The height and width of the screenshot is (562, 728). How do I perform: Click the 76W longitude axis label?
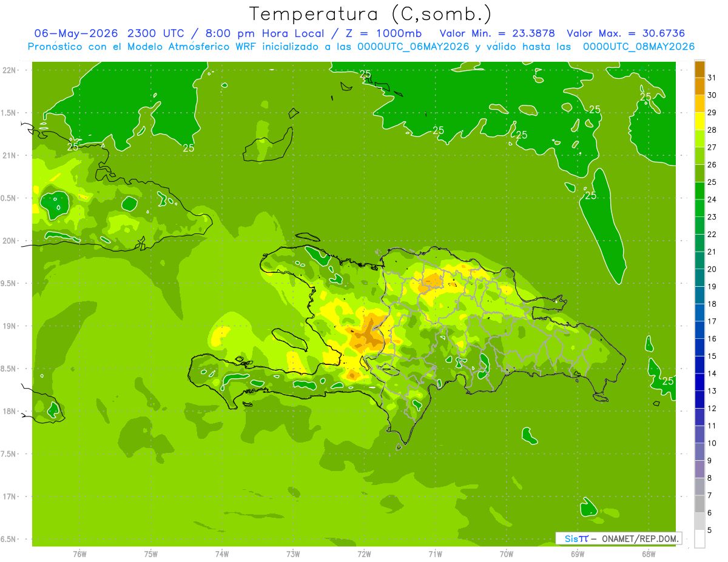[79, 554]
